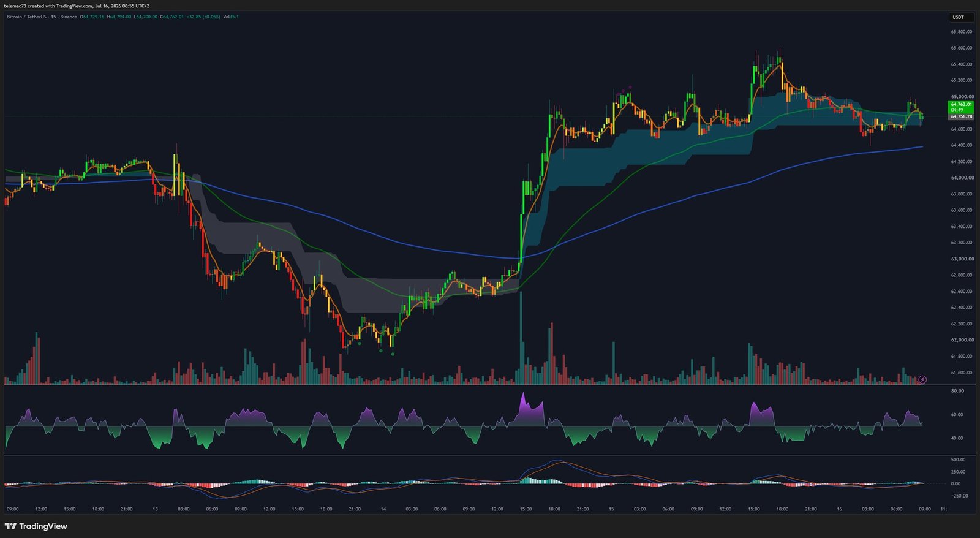Click the date label 14 on time axis

tap(383, 509)
